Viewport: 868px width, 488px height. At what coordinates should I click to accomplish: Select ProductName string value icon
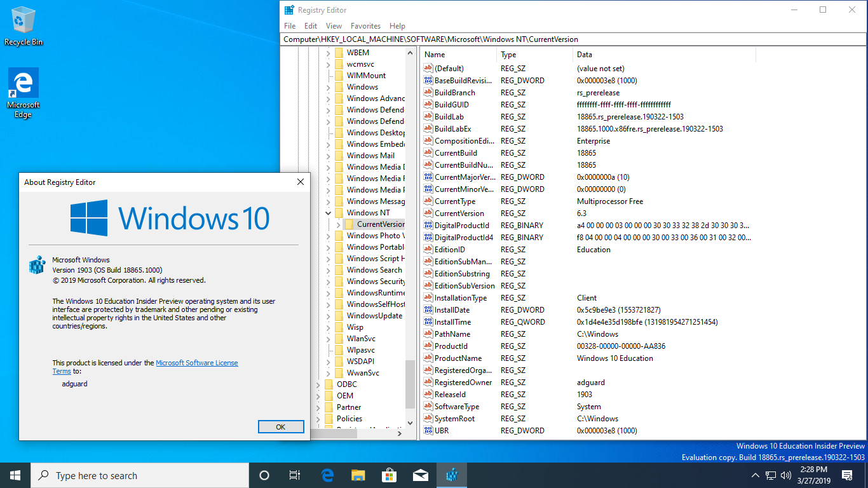click(428, 358)
